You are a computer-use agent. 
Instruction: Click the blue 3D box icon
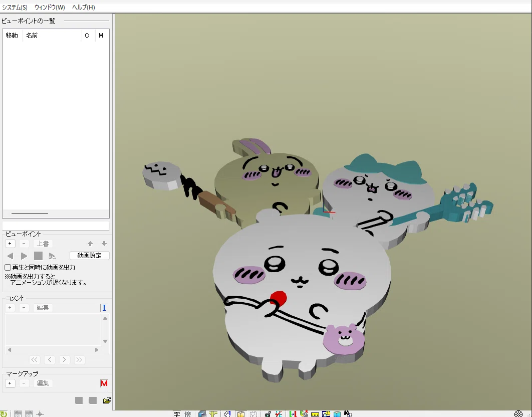coord(337,414)
